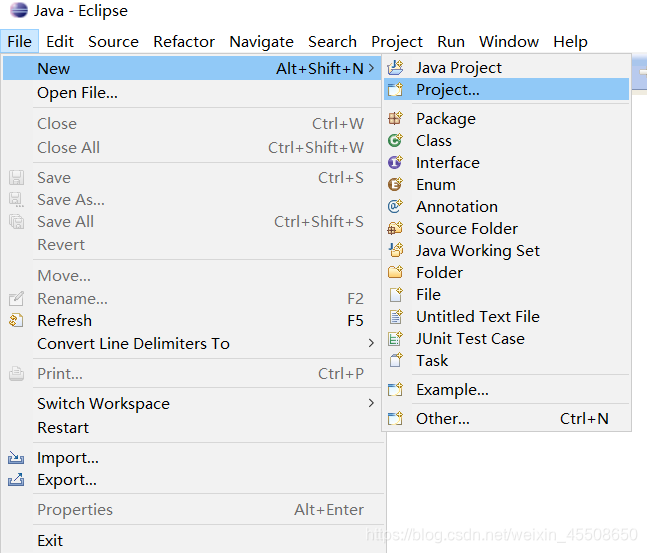Screen dimensions: 647x553
Task: Click the new File page icon
Action: click(x=395, y=294)
